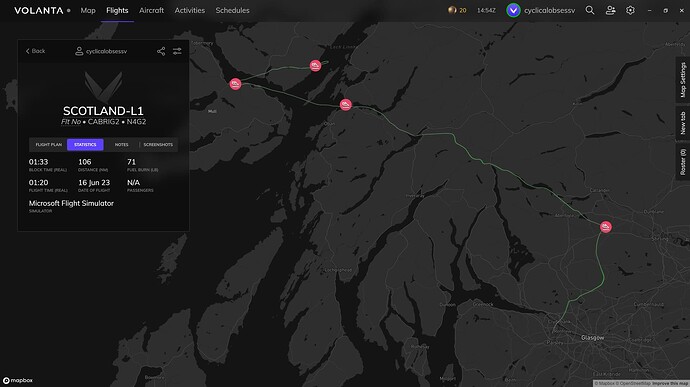The width and height of the screenshot is (690, 387).
Task: Go Back from the flight details panel
Action: (x=35, y=51)
